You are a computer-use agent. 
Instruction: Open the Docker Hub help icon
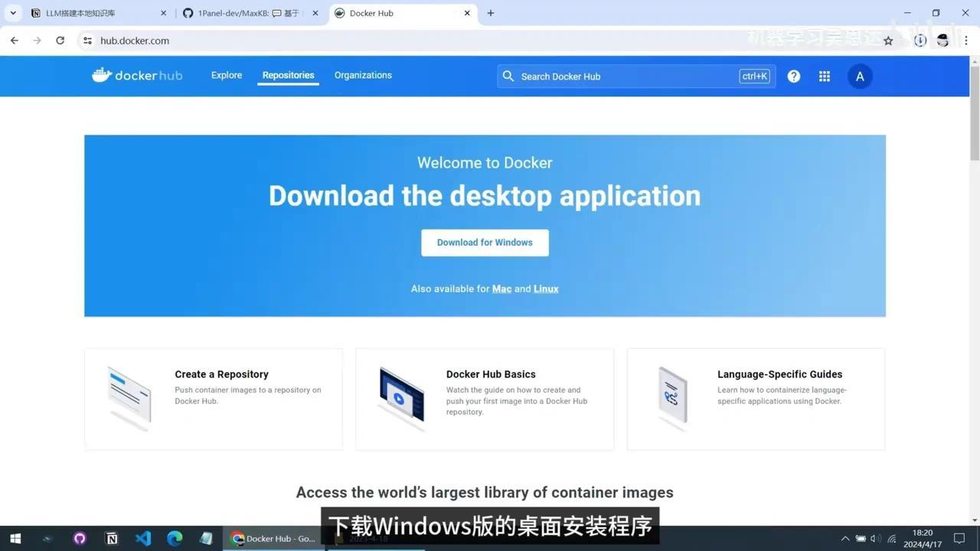click(x=794, y=77)
